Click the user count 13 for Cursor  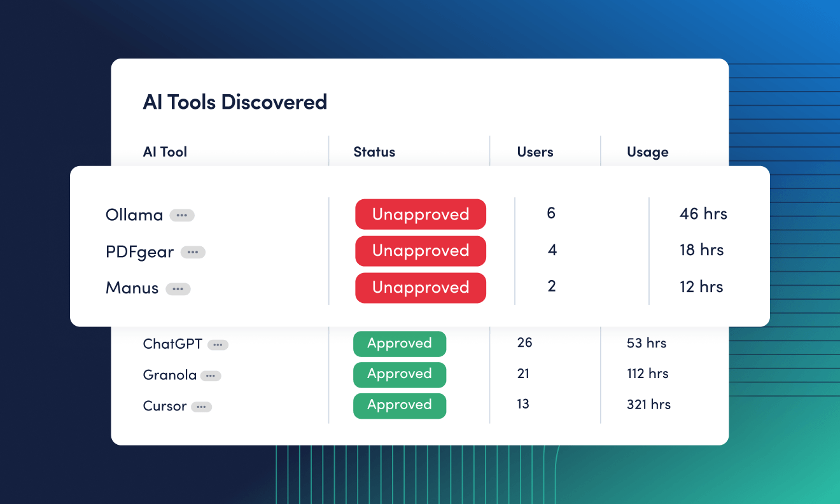click(523, 404)
